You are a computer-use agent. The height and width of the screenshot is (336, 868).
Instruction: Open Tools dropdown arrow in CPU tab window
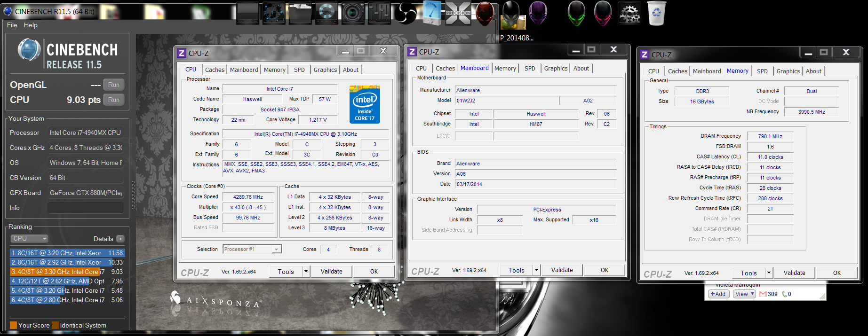point(306,271)
